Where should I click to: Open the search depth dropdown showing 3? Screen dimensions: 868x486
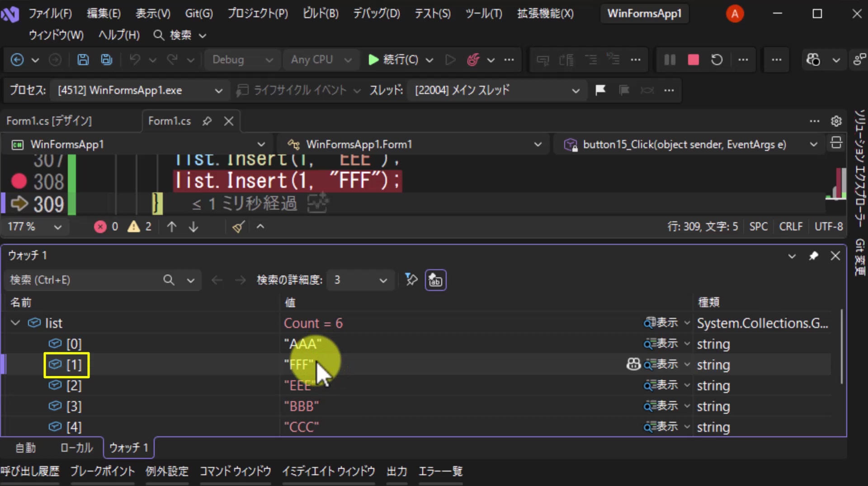[360, 280]
